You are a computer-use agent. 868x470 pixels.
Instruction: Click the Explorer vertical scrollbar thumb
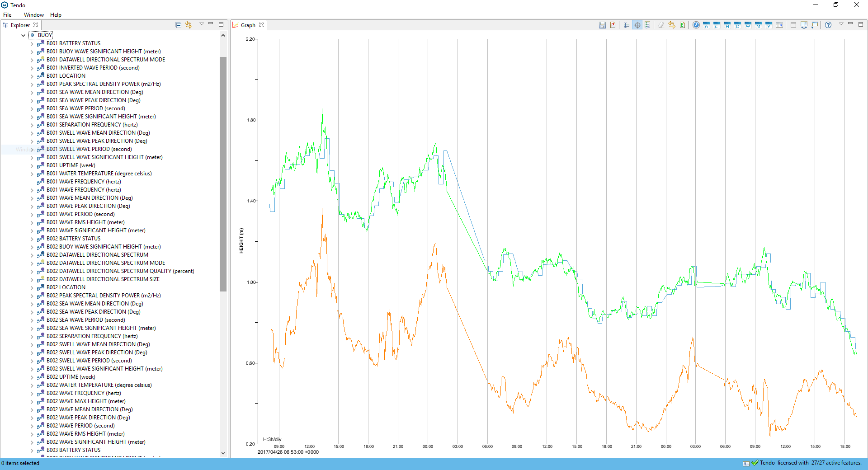(223, 174)
